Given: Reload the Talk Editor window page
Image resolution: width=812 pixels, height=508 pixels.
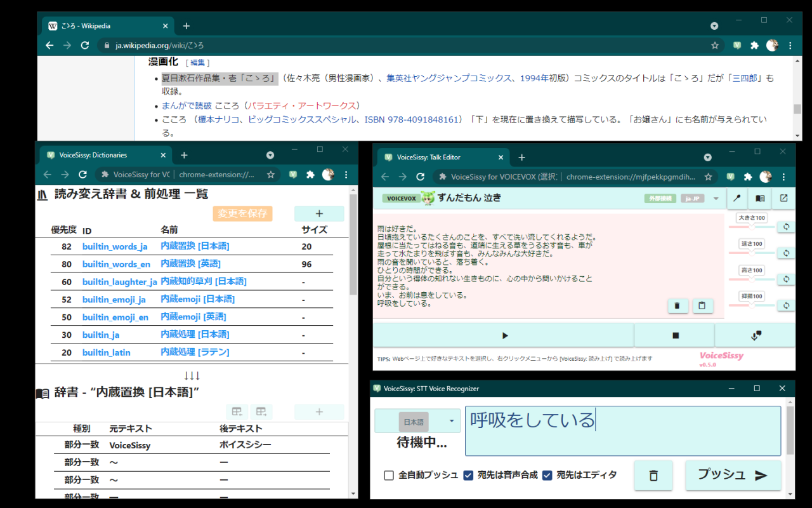Looking at the screenshot, I should [x=419, y=177].
